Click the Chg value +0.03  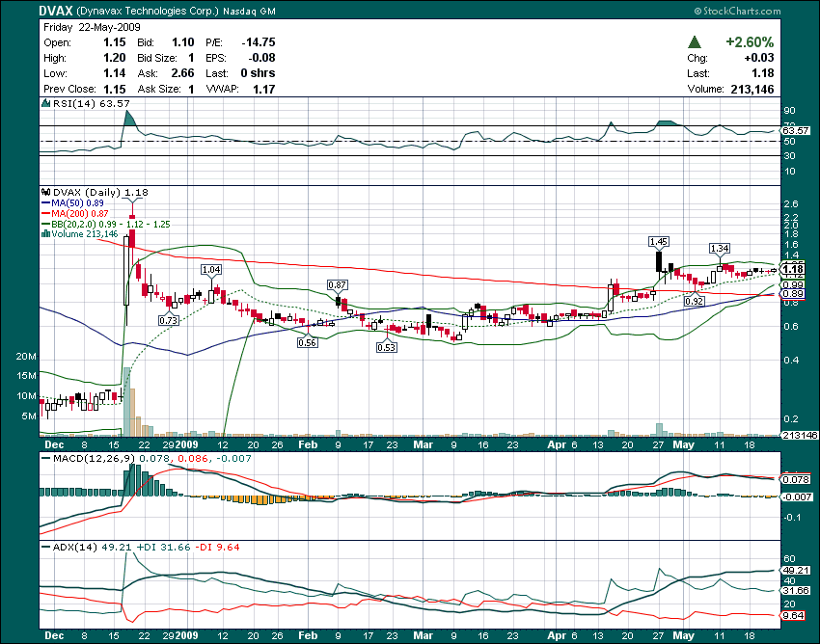759,58
